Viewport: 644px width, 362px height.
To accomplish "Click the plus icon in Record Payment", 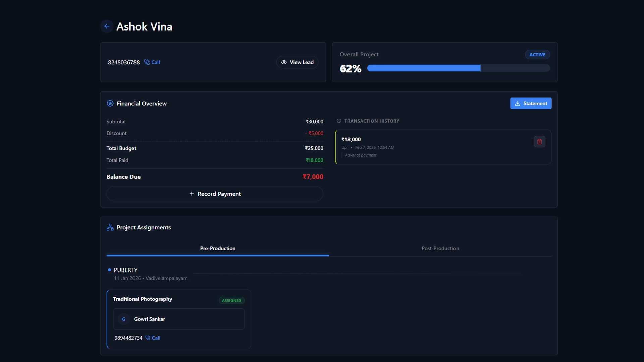I will coord(192,194).
